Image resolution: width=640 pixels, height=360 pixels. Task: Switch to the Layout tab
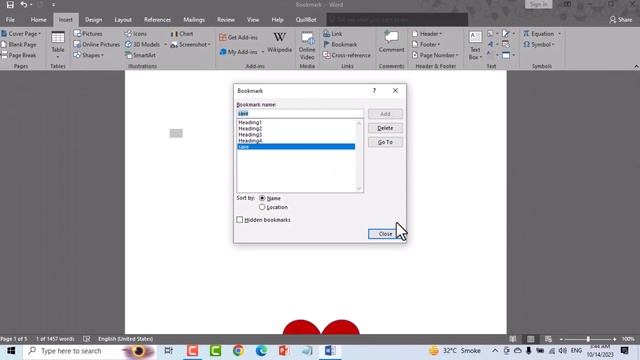123,20
